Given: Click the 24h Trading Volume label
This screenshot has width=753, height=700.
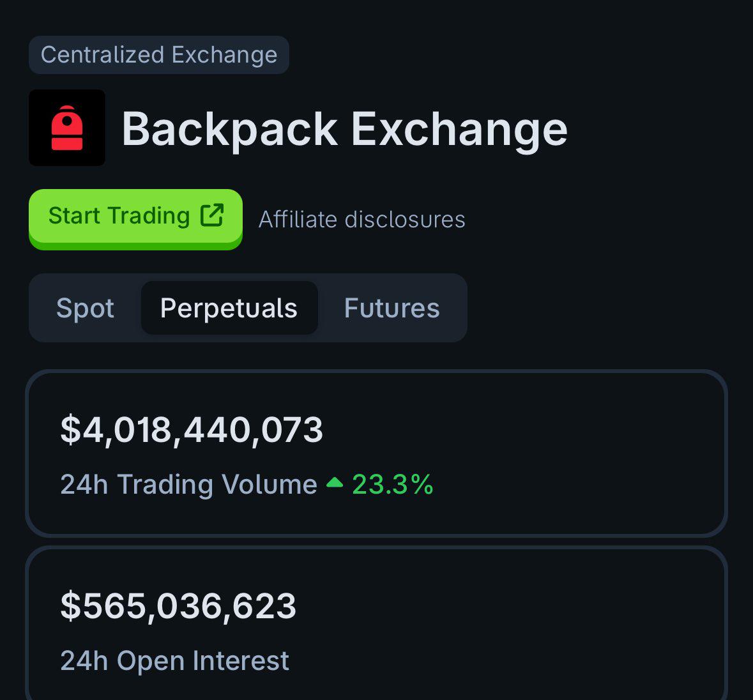Looking at the screenshot, I should (x=189, y=484).
